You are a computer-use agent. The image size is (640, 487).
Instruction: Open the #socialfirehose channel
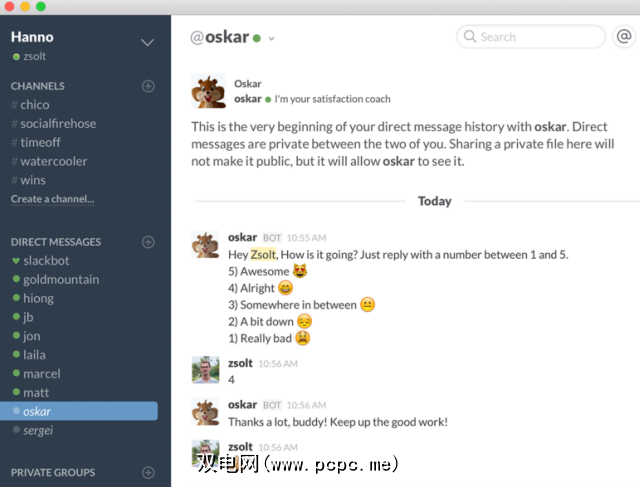pos(58,123)
